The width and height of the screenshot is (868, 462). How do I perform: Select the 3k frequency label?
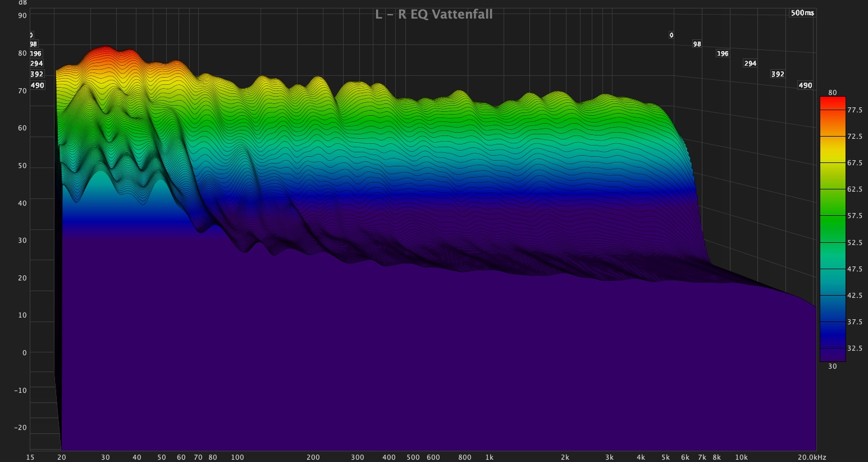(x=610, y=457)
